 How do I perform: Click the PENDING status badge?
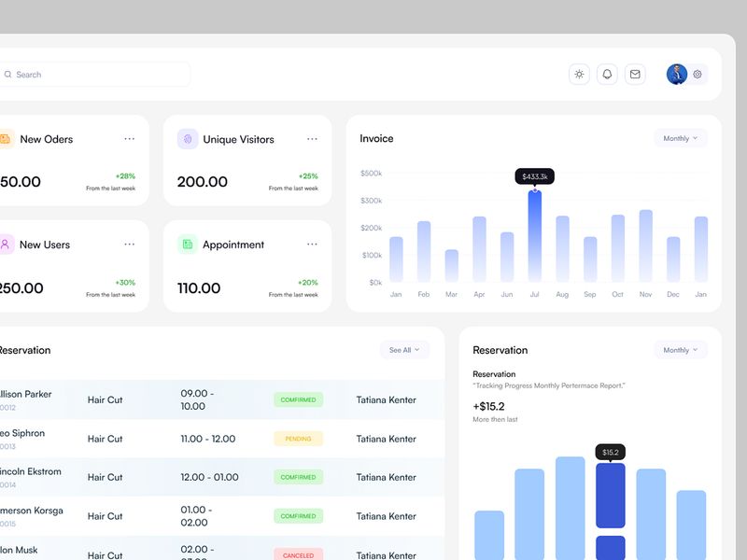pos(298,439)
